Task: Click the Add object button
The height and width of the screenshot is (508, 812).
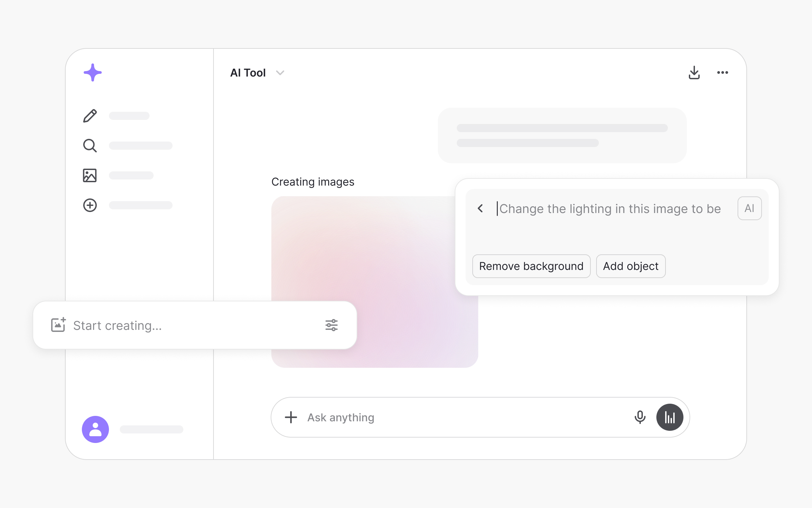Action: point(631,266)
